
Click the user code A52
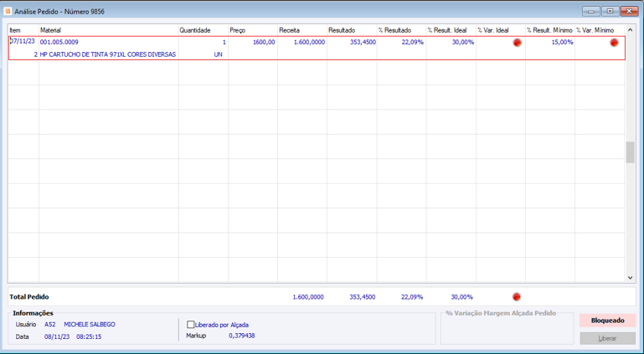click(50, 324)
